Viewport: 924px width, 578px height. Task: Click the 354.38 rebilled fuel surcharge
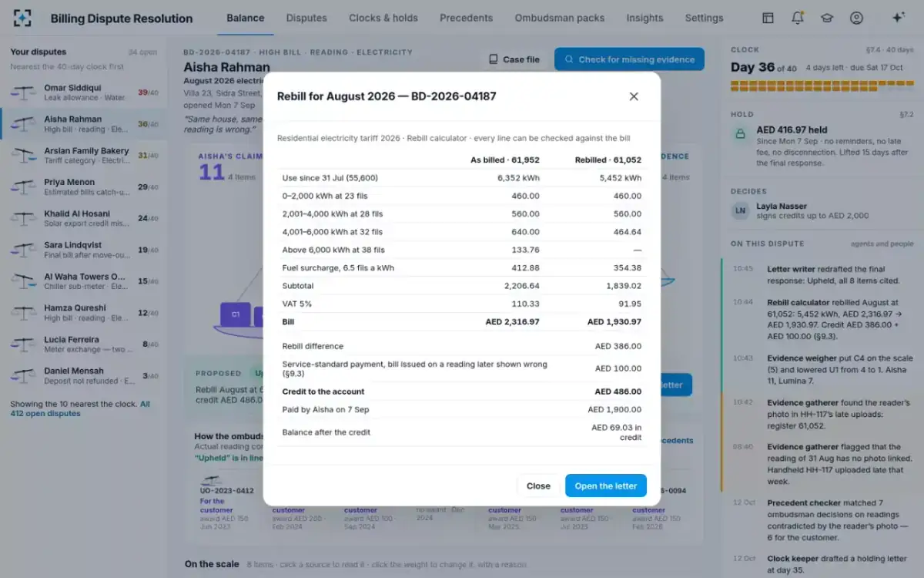tap(628, 268)
